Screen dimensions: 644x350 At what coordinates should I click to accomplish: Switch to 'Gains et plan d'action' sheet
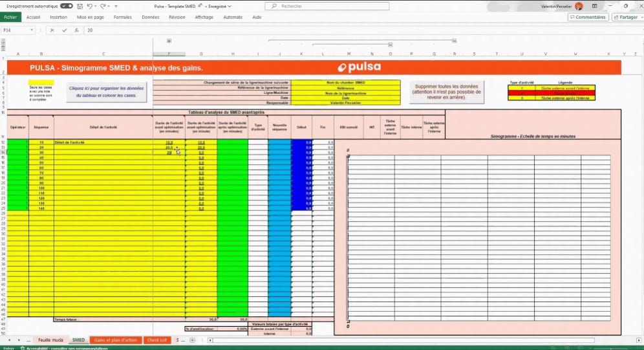[115, 340]
